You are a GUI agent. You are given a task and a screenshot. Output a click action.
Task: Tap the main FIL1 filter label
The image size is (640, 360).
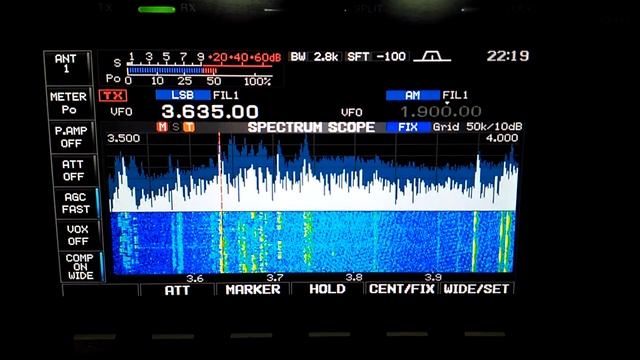226,95
